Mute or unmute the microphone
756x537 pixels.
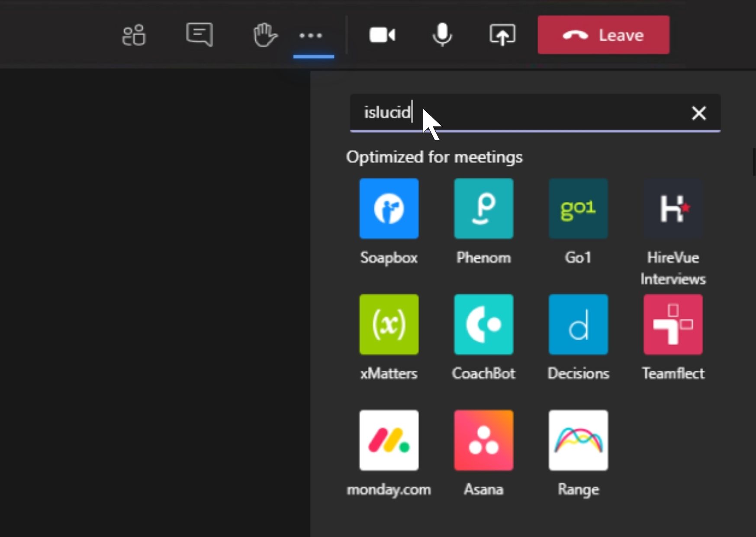(x=442, y=35)
